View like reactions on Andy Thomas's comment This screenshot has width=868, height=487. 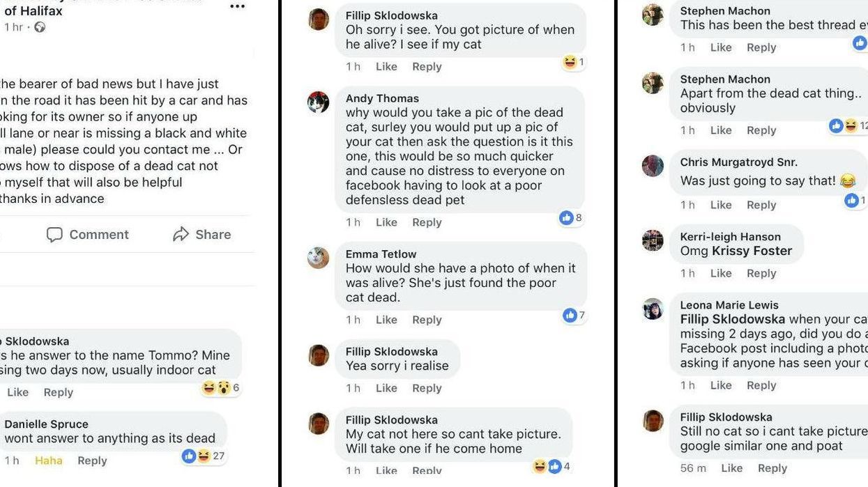[x=571, y=218]
